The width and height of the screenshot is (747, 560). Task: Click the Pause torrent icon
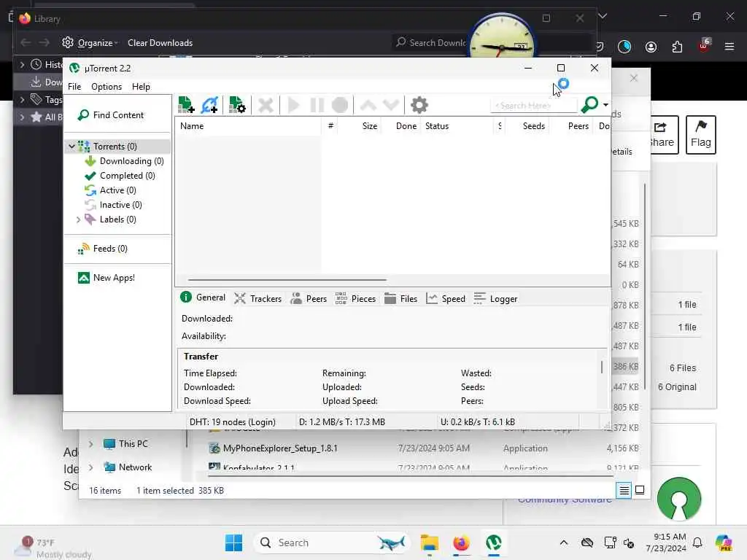[317, 105]
